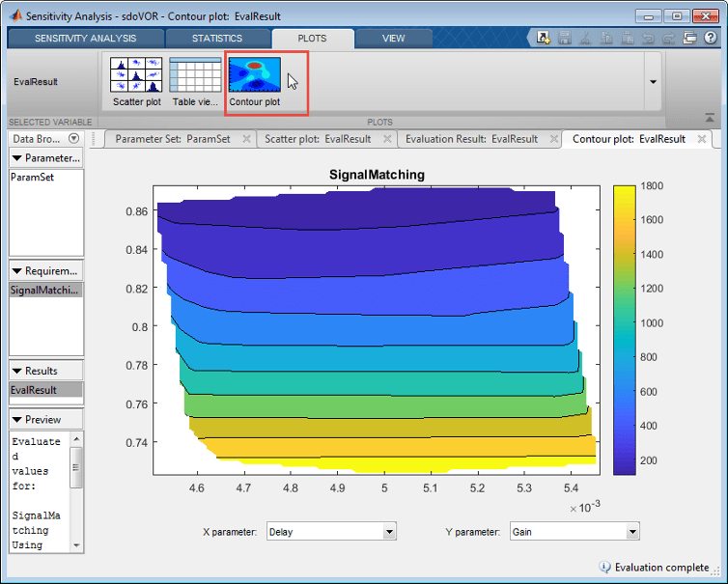728x584 pixels.
Task: Open the Scatter plot: EvalResult document tab
Action: pos(317,139)
